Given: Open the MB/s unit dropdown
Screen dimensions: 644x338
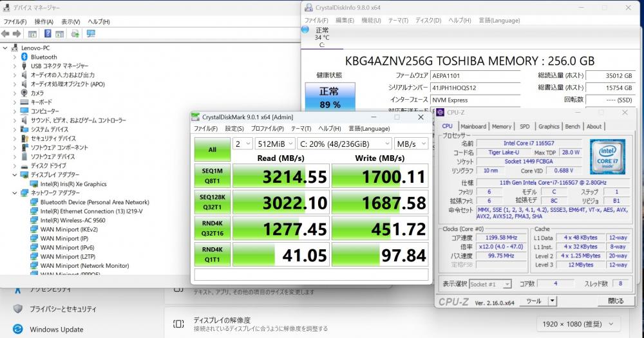Looking at the screenshot, I should (x=411, y=144).
